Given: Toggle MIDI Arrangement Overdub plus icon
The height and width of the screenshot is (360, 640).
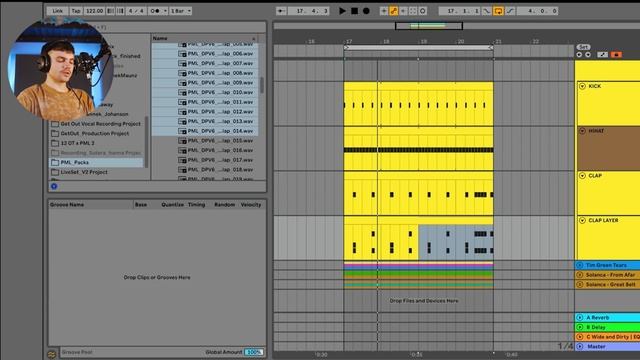Looking at the screenshot, I should point(384,11).
